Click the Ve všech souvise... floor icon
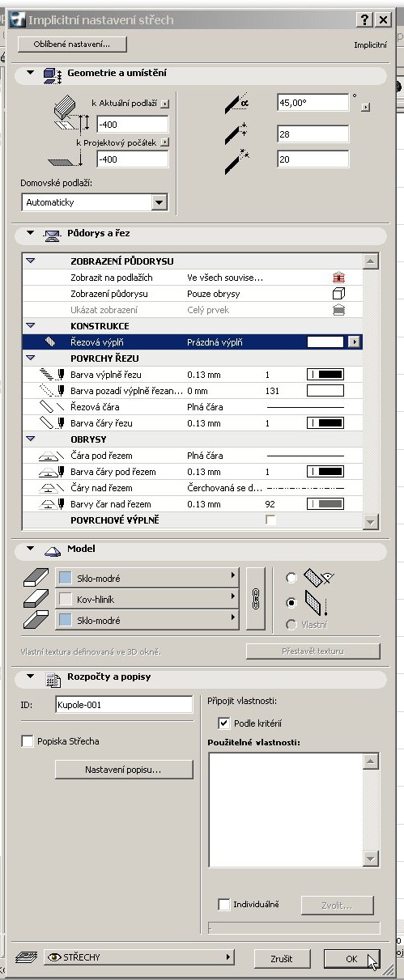 coord(339,278)
